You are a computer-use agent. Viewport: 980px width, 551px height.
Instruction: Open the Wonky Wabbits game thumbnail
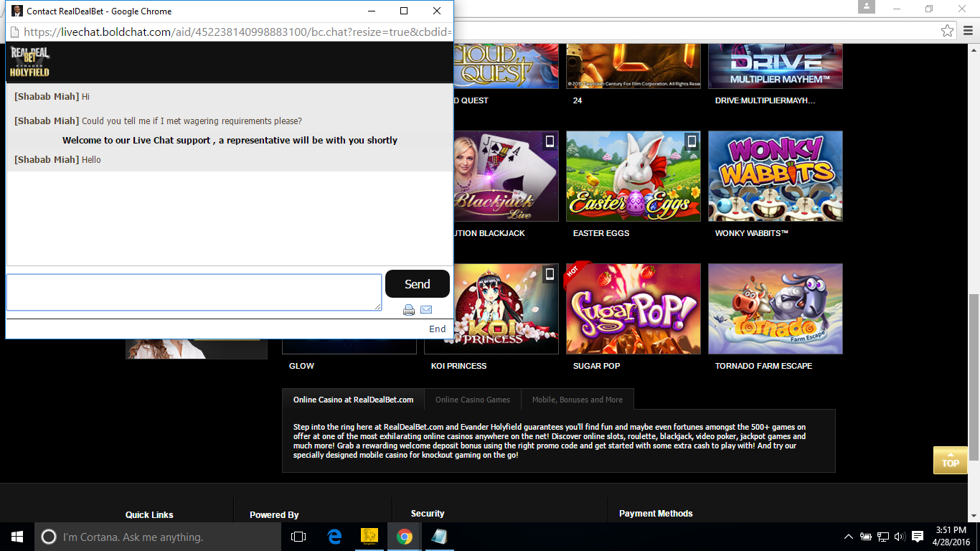776,176
